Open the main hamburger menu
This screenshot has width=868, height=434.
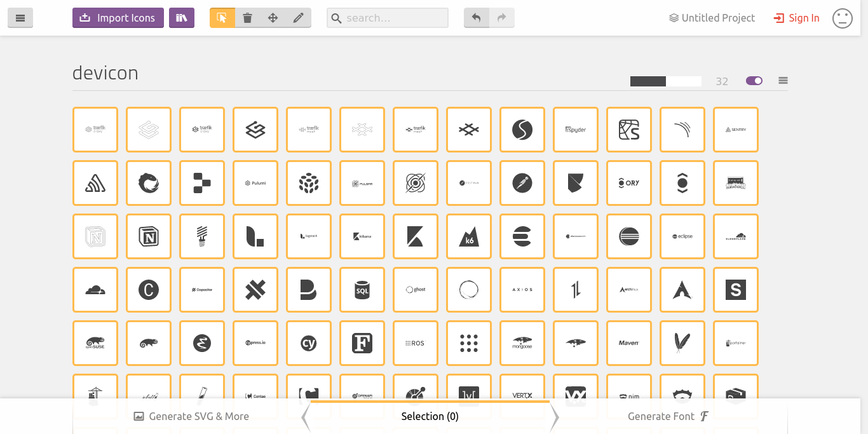[x=20, y=18]
